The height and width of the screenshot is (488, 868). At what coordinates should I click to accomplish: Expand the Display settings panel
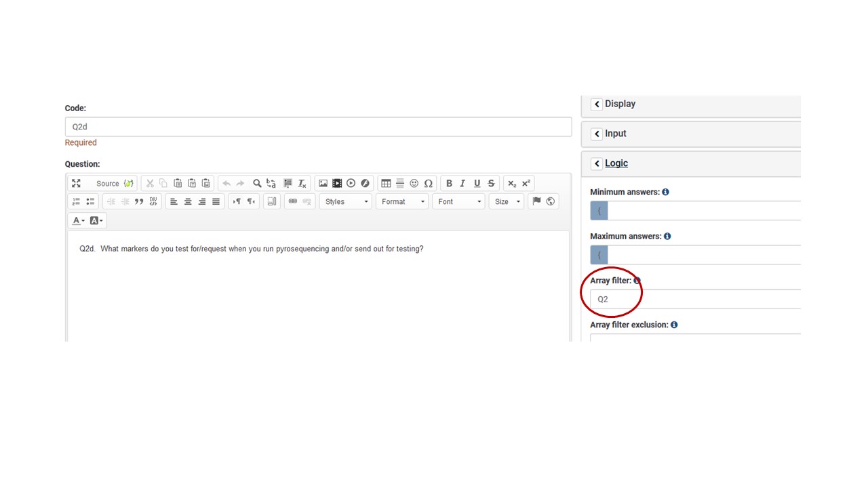(x=597, y=104)
